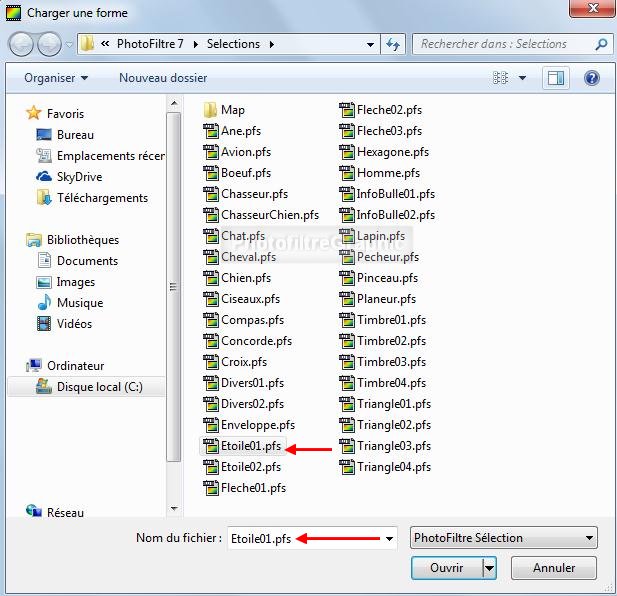Click the Back navigation arrow button
Viewport: 617px width, 596px height.
point(21,45)
